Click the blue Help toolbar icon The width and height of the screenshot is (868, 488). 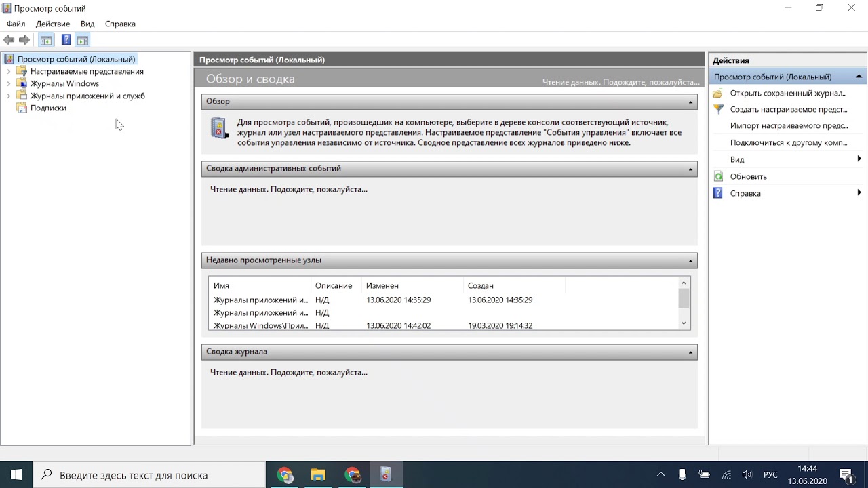66,40
